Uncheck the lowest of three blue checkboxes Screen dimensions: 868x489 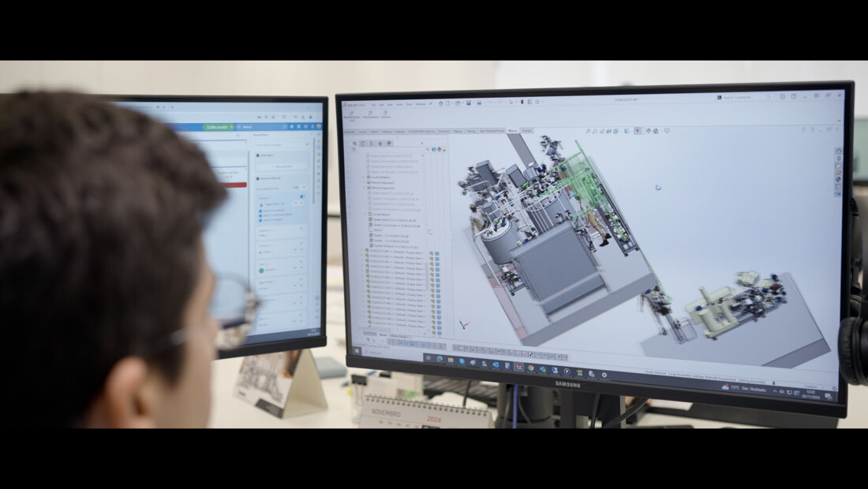pos(260,219)
